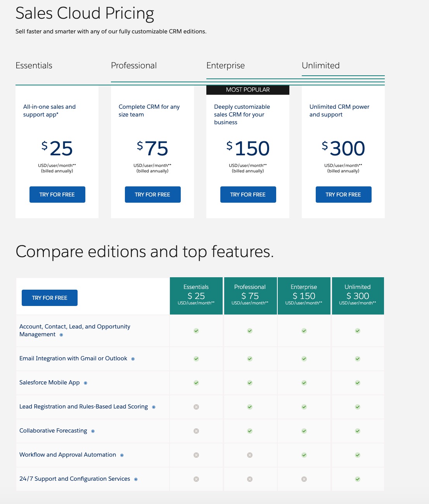Click the Unlimited $300 table column header

point(358,296)
